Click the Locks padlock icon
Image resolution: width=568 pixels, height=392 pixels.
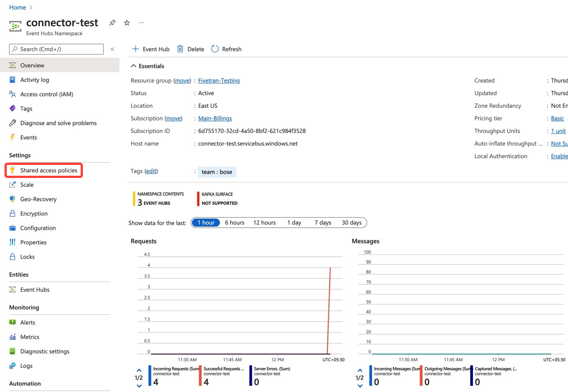(13, 257)
